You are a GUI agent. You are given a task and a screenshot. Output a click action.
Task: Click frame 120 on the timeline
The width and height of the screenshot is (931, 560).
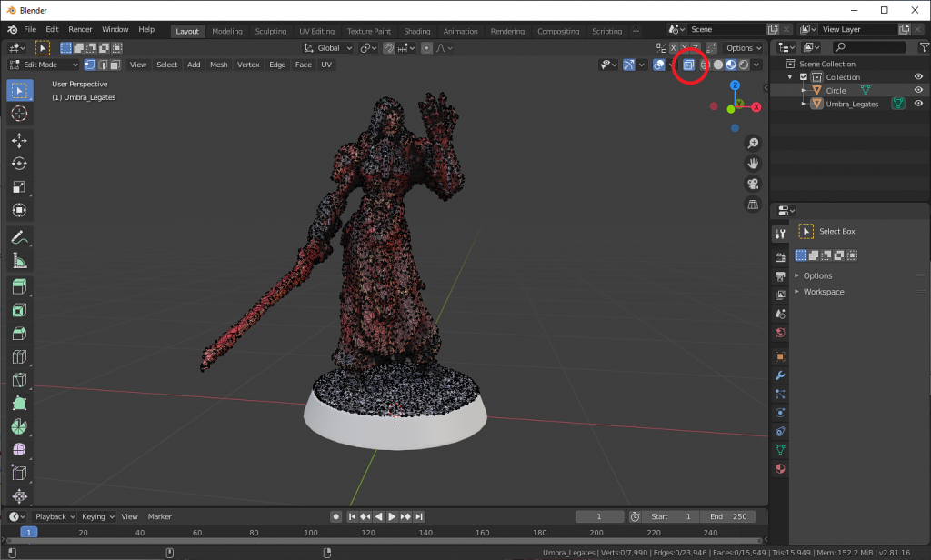click(367, 531)
